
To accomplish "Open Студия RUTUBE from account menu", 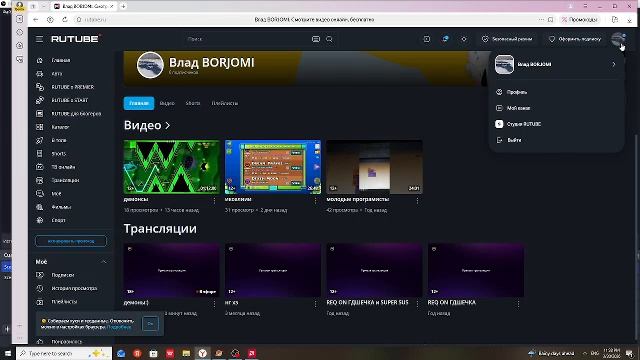I will click(x=524, y=124).
